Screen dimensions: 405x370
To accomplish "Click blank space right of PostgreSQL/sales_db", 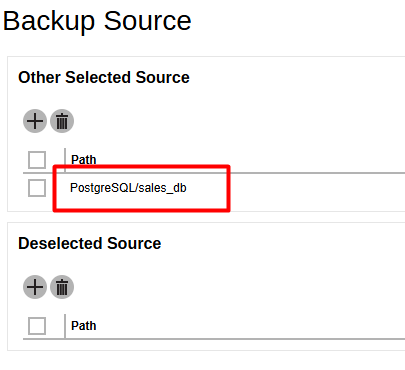I will pyautogui.click(x=317, y=188).
